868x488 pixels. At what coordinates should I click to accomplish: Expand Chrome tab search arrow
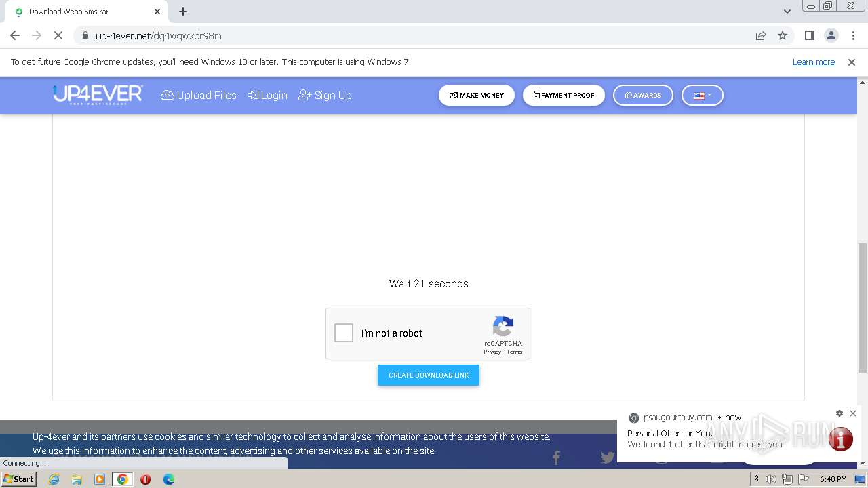[787, 12]
